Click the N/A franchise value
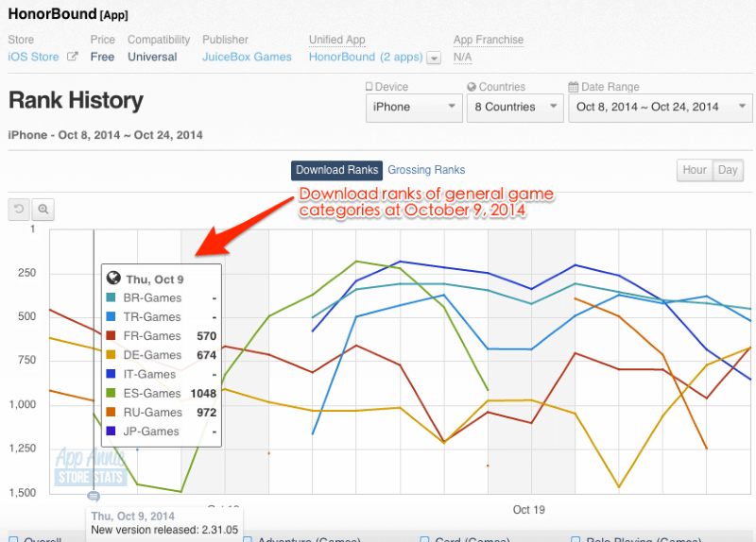Image resolution: width=756 pixels, height=542 pixels. 462,58
